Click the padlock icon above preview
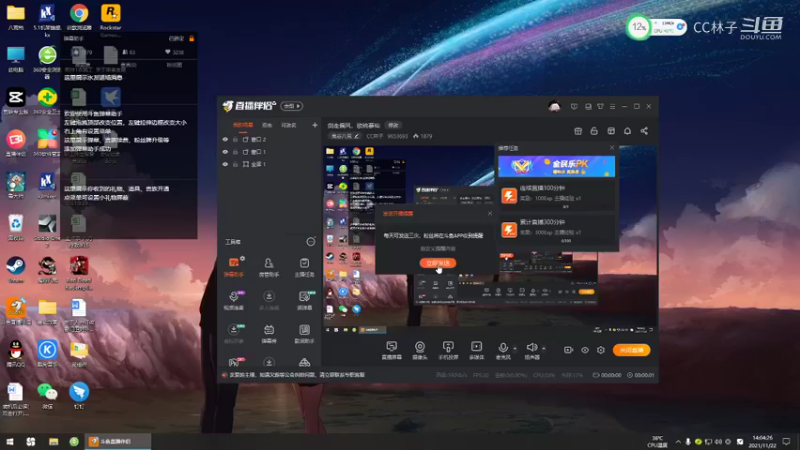800x450 pixels. 594,131
